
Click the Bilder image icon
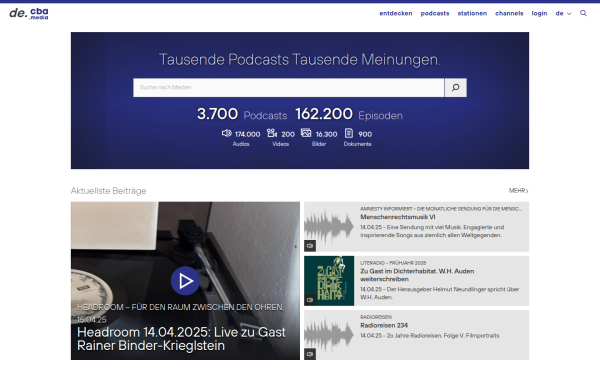click(x=306, y=133)
